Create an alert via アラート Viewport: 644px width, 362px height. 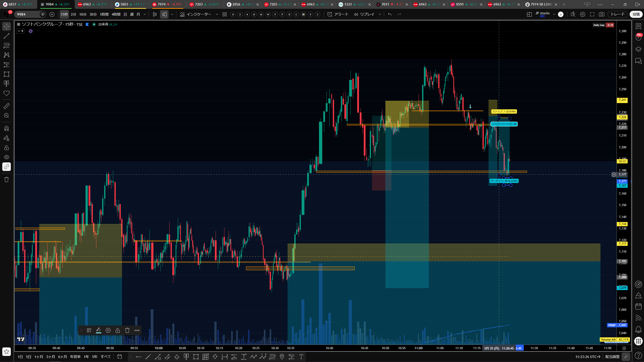click(x=338, y=14)
